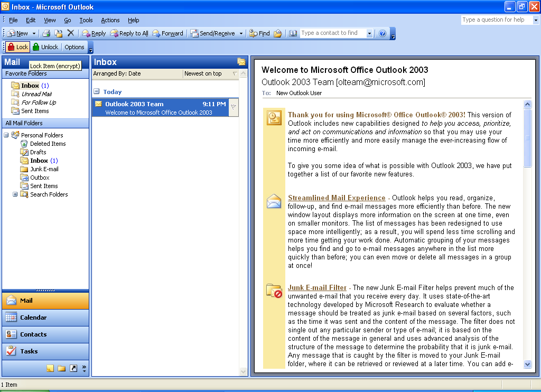This screenshot has width=541, height=392.
Task: Print the selected message using printer icon
Action: (x=46, y=33)
